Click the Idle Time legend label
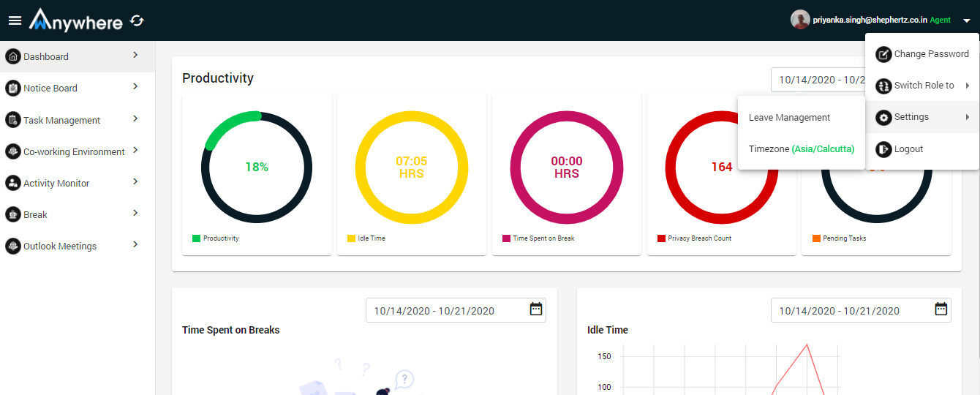 tap(372, 238)
